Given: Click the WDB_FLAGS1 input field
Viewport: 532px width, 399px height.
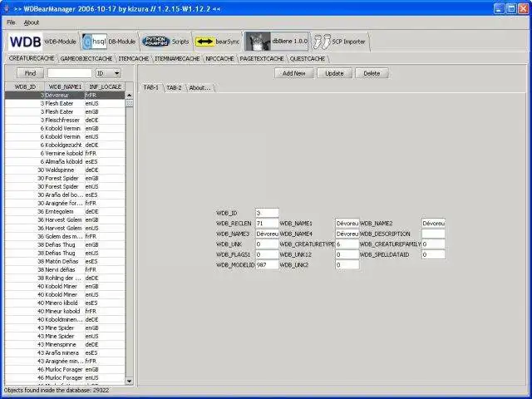Looking at the screenshot, I should click(267, 255).
